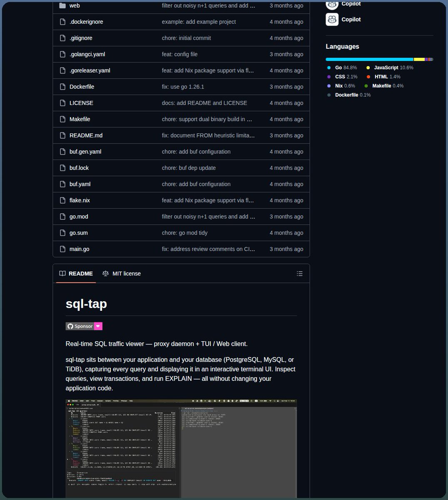Open commit 'chore: initial commit'
Image resolution: width=448 pixels, height=500 pixels.
(x=186, y=38)
